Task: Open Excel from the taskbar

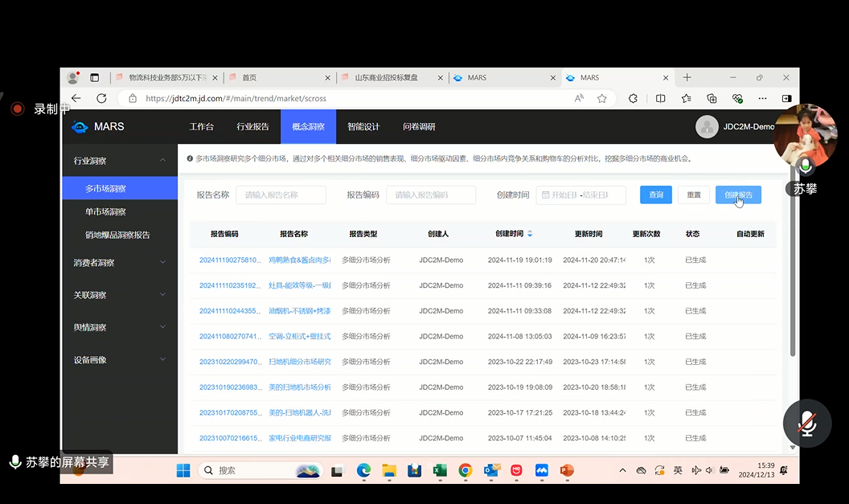Action: click(440, 470)
